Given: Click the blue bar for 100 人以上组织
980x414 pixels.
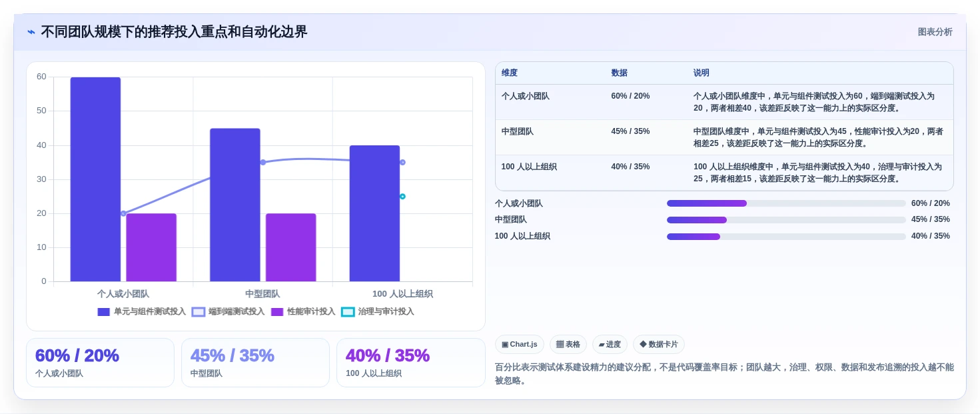Looking at the screenshot, I should click(x=374, y=213).
